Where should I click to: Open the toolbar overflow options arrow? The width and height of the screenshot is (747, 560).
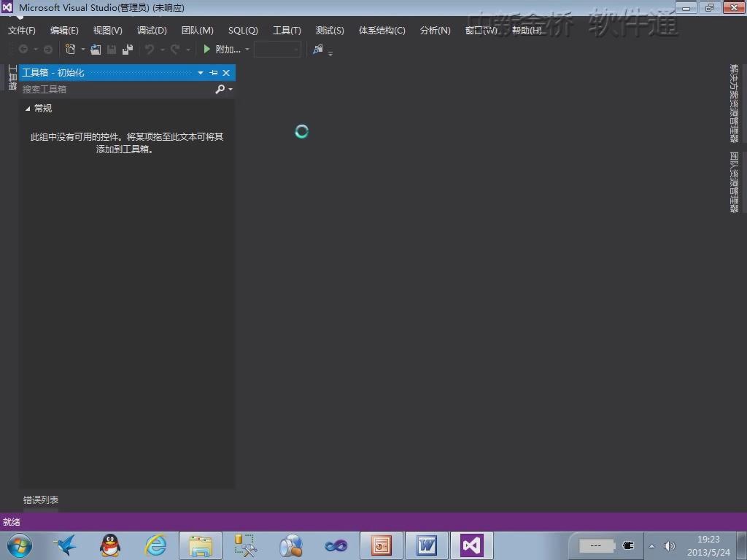330,52
